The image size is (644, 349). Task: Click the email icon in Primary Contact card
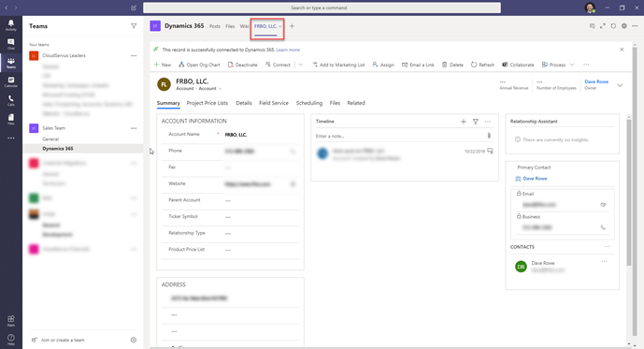[603, 205]
